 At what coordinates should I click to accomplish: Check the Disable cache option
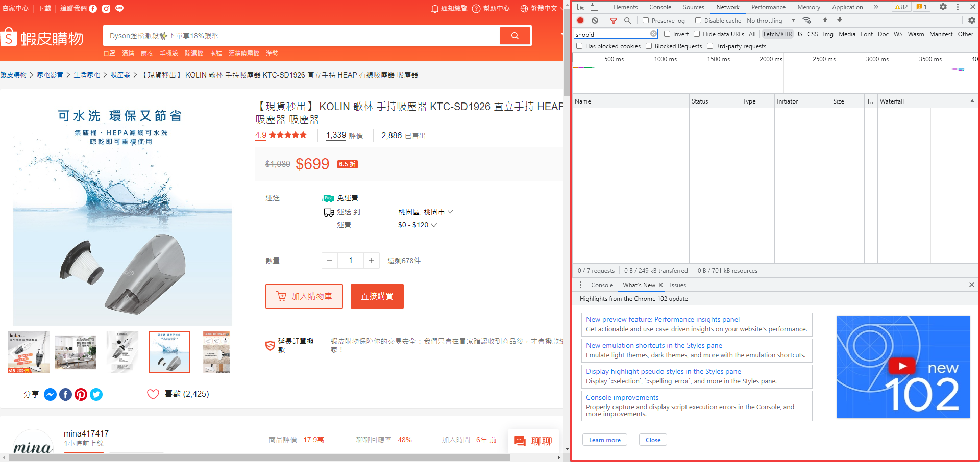point(698,21)
